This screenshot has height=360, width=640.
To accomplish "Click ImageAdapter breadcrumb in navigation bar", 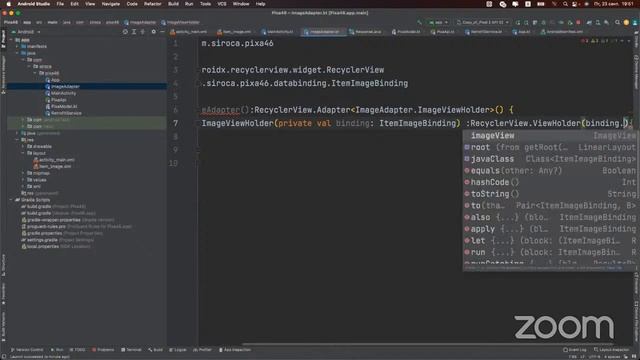I will [x=140, y=22].
